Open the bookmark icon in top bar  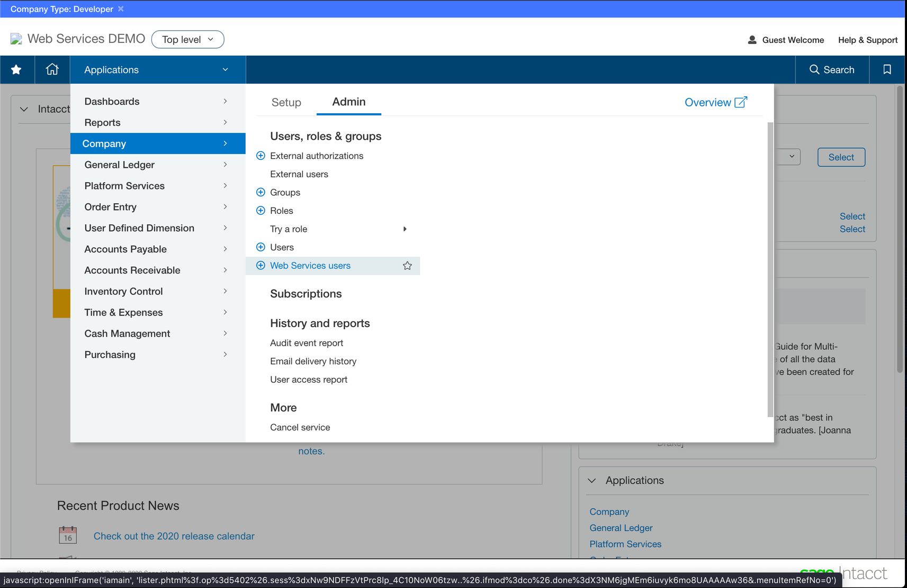coord(887,69)
